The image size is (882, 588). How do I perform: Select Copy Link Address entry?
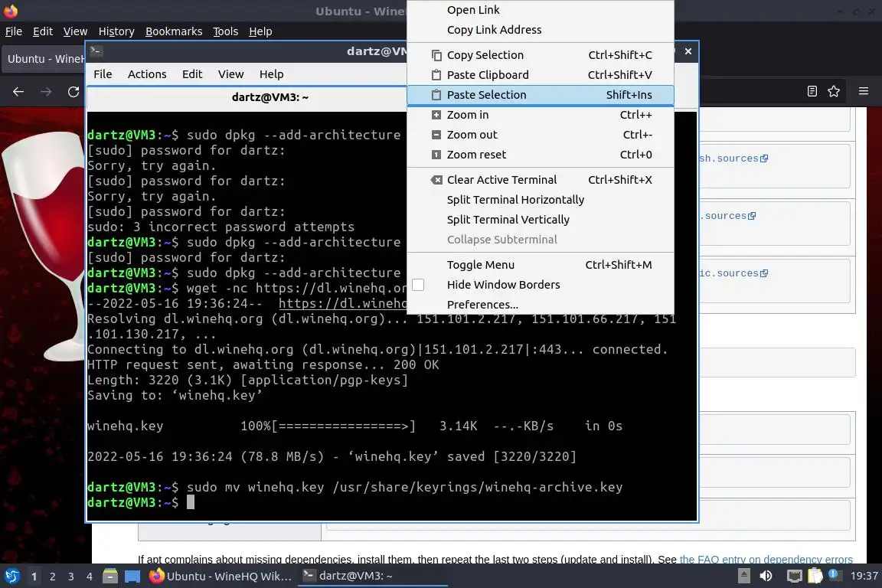point(540,30)
